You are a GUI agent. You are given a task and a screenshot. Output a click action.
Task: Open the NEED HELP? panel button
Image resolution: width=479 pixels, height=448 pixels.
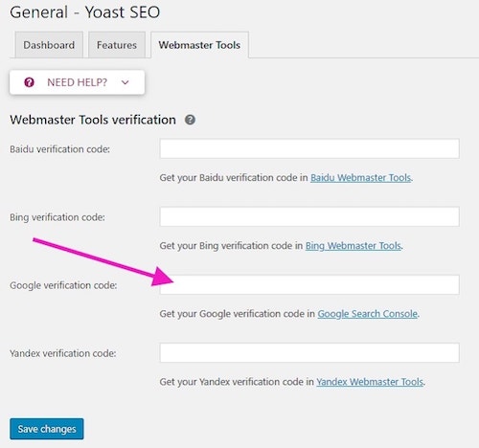77,82
